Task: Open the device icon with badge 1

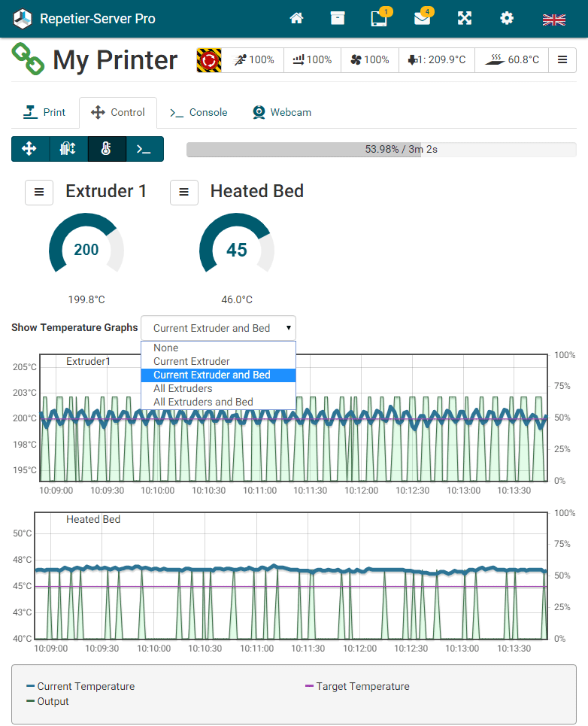Action: click(x=380, y=18)
